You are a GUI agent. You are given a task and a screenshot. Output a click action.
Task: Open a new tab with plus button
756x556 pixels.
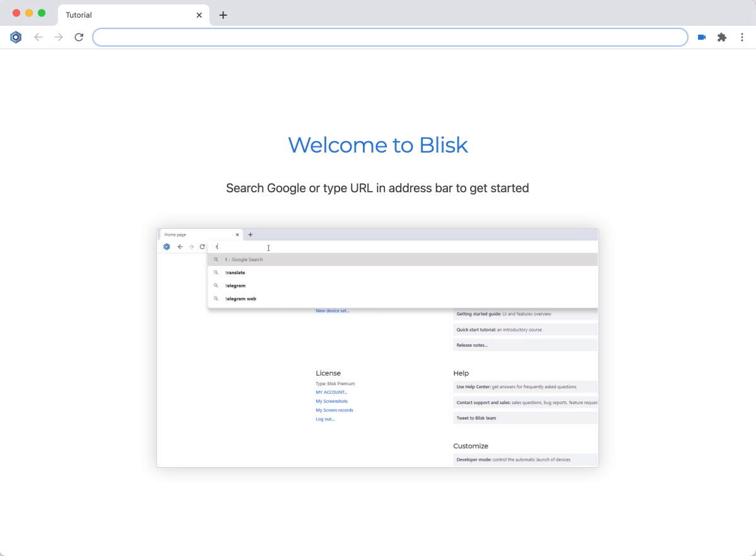223,15
